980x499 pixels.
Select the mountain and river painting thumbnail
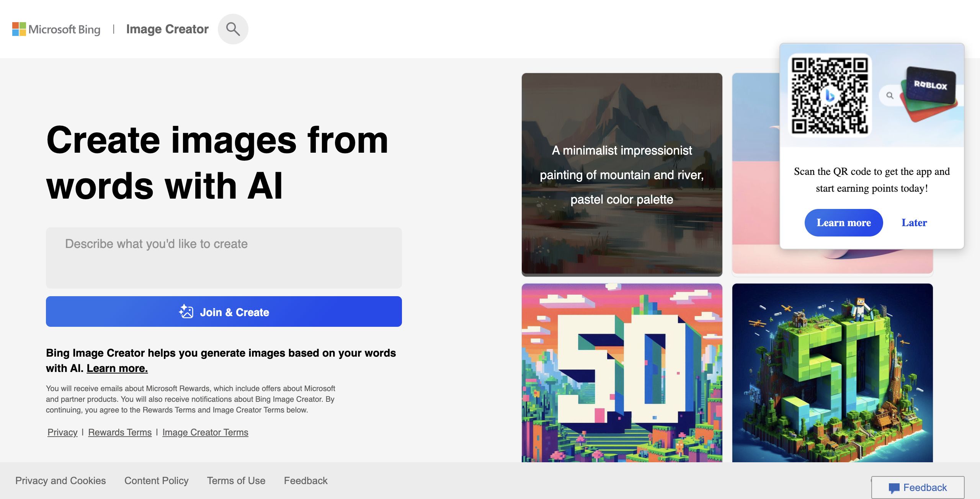click(622, 174)
